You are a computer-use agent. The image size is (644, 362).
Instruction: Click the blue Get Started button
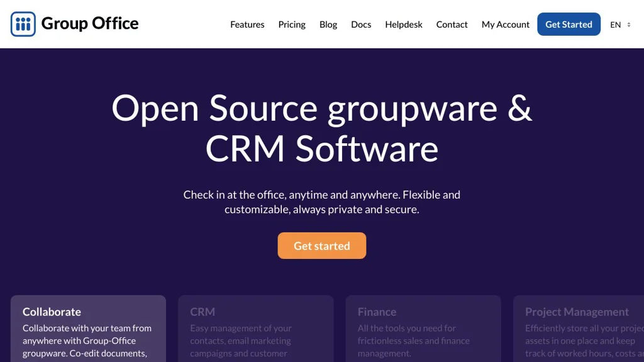click(x=569, y=25)
